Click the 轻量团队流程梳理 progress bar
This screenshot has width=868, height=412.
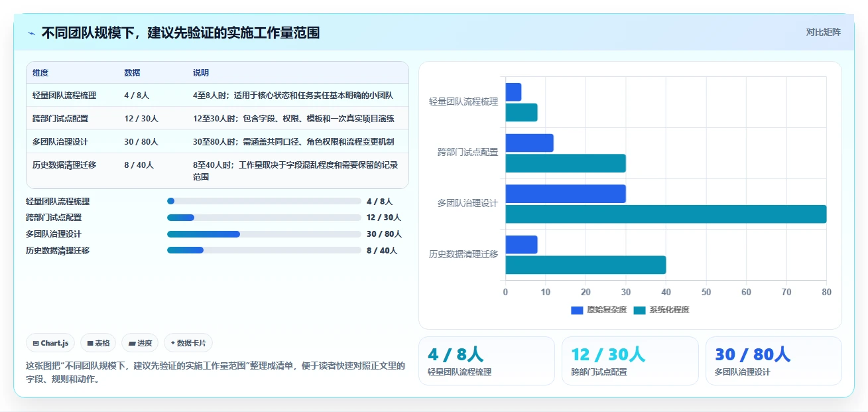(x=264, y=201)
